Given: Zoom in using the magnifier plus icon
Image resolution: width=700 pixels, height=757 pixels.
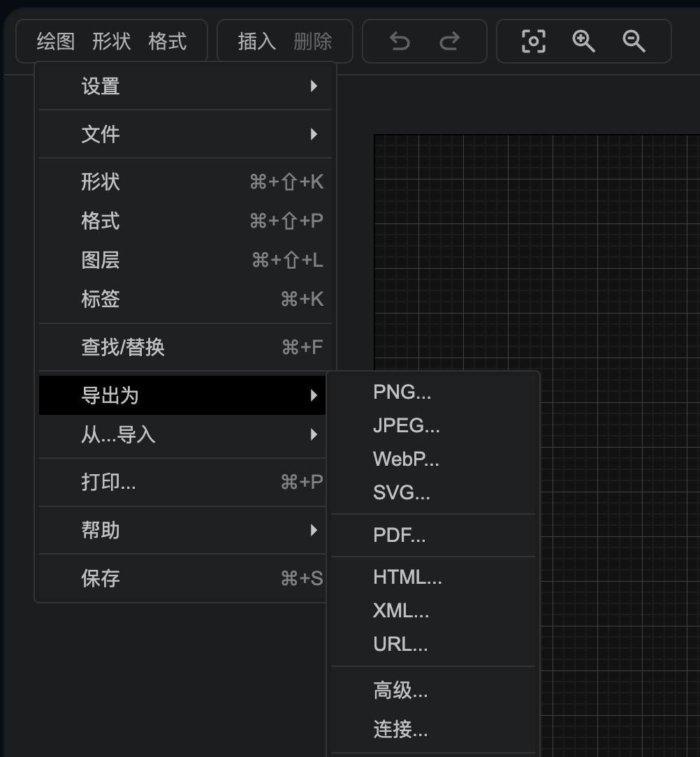Looking at the screenshot, I should [x=583, y=41].
